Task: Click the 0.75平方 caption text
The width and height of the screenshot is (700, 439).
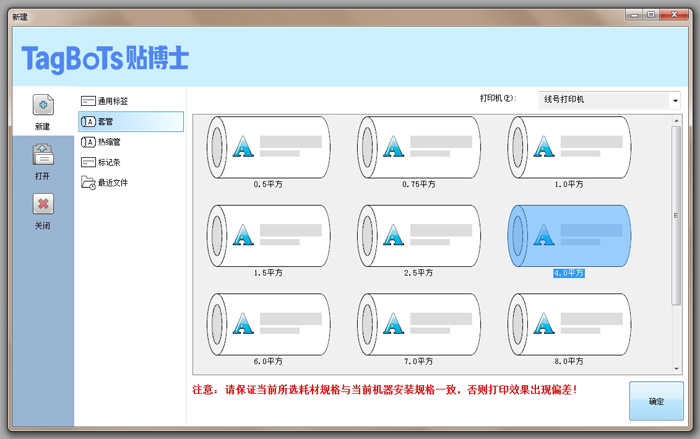Action: [419, 184]
